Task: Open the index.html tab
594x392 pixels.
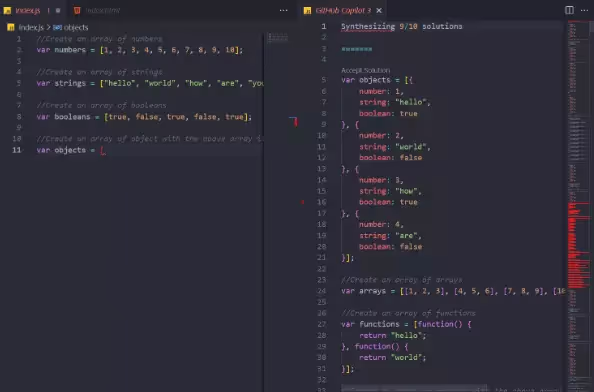Action: (102, 11)
